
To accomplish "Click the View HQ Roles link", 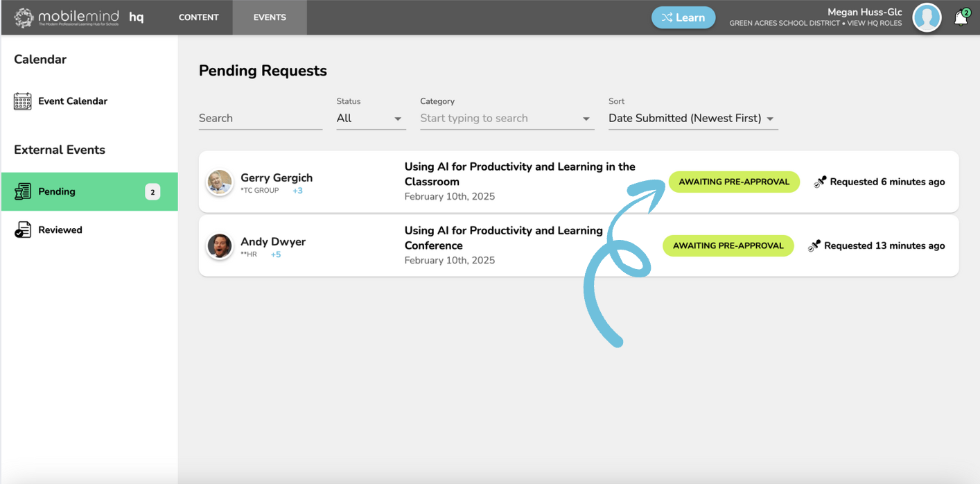I will pyautogui.click(x=875, y=24).
